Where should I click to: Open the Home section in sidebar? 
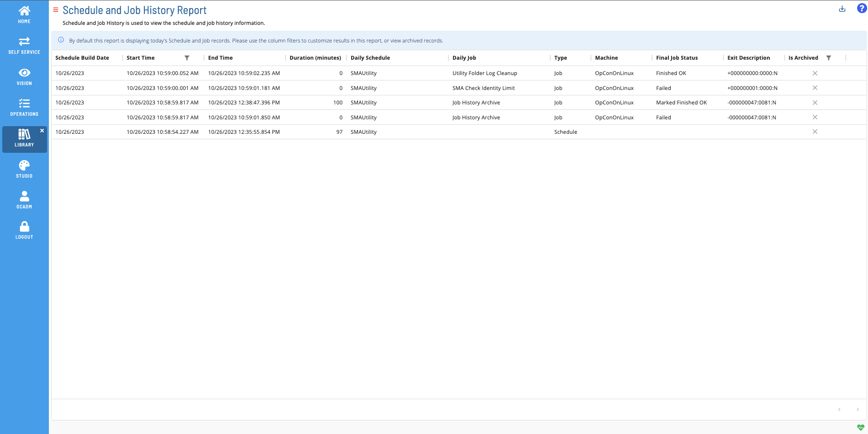point(24,14)
